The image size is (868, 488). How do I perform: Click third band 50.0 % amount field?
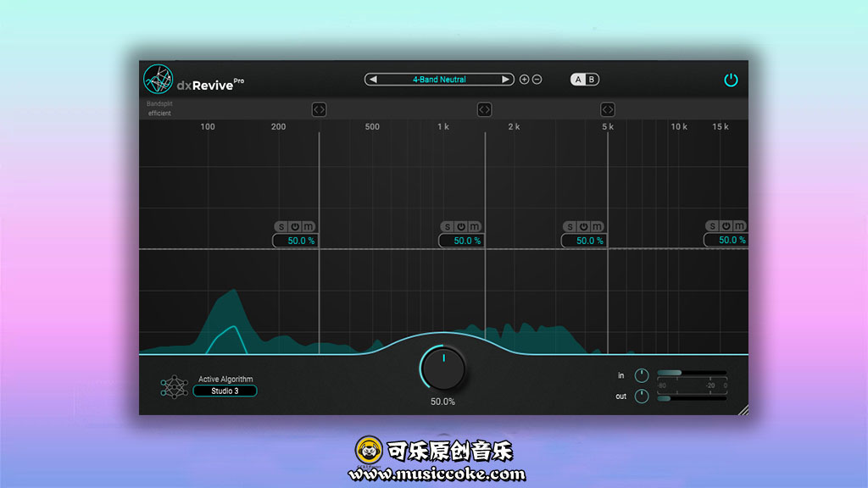584,241
